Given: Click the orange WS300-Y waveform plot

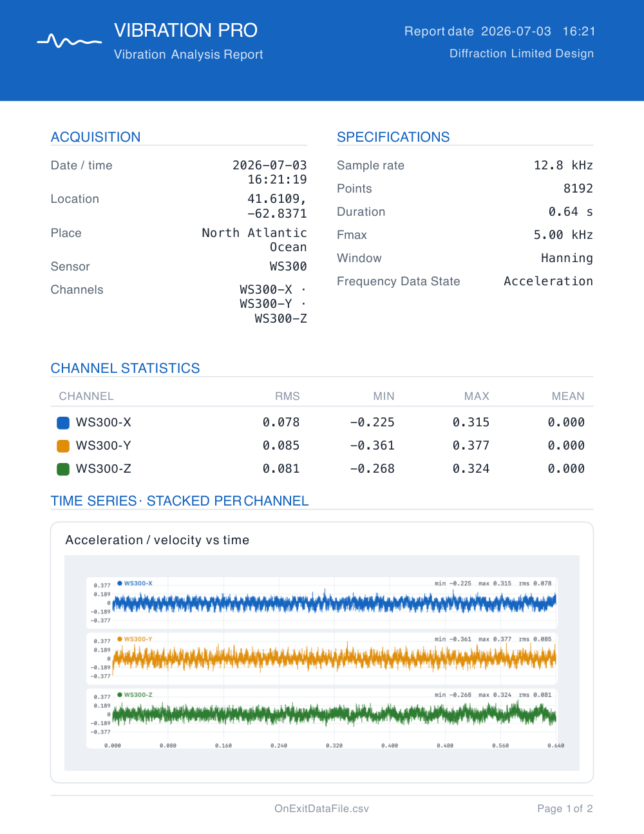Looking at the screenshot, I should click(x=334, y=659).
